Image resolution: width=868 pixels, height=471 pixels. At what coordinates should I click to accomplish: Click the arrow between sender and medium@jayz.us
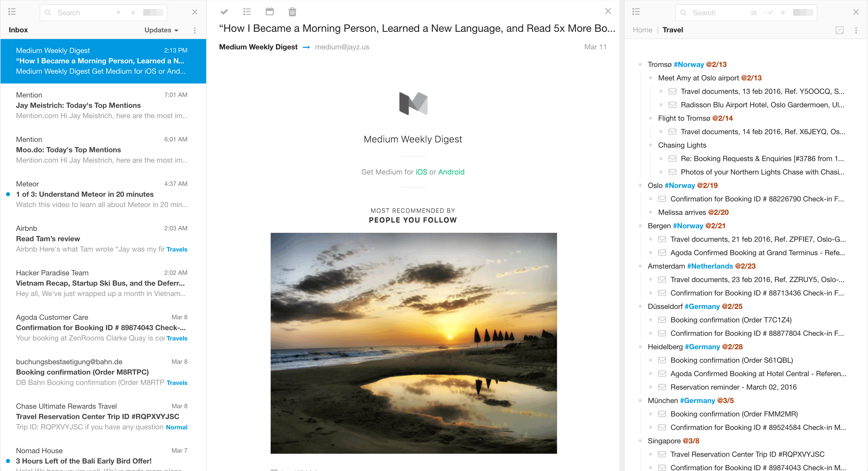(x=306, y=47)
